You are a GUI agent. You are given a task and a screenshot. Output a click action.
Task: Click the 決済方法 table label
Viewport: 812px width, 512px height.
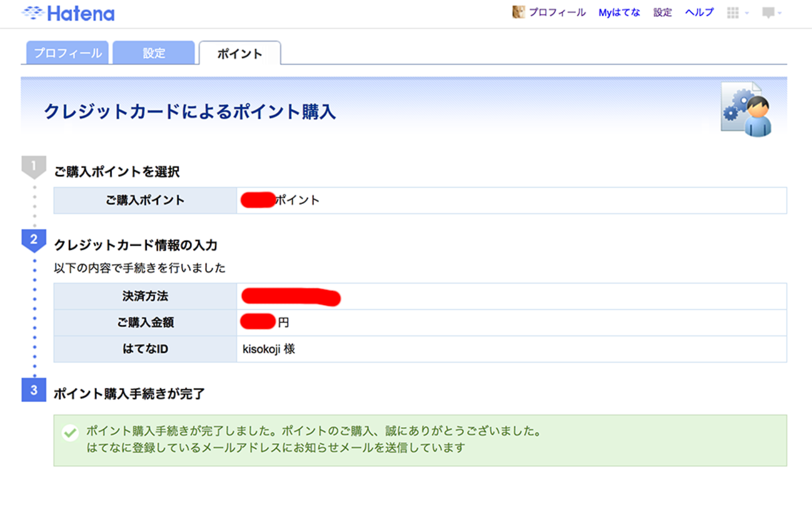tap(145, 296)
